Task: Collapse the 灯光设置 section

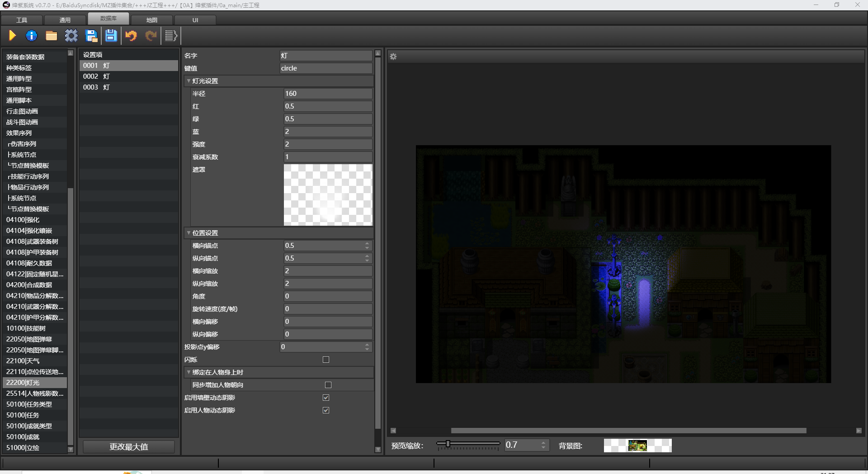Action: (189, 81)
